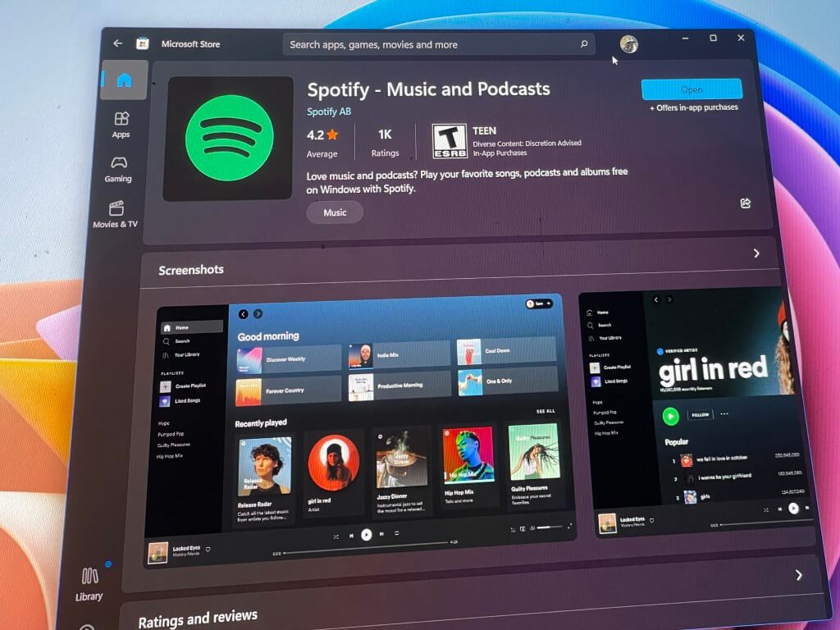Share the Spotify app page
Screen dimensions: 840x630
click(745, 203)
